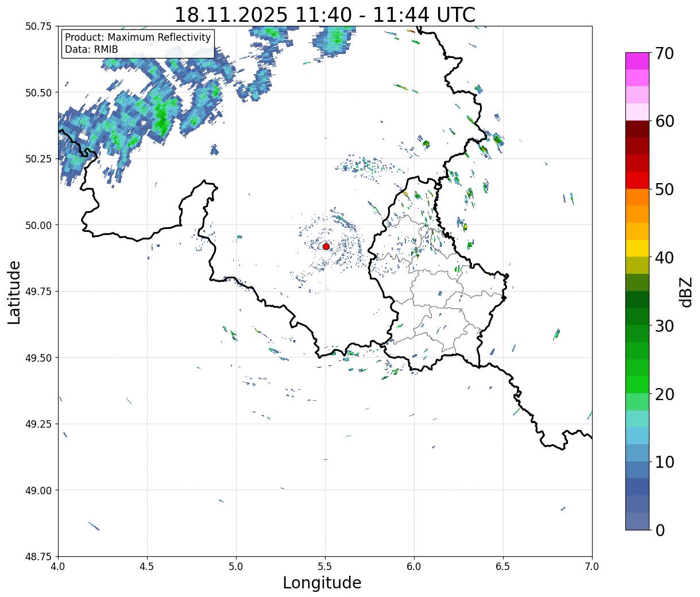Click the Latitude axis label

click(x=14, y=292)
